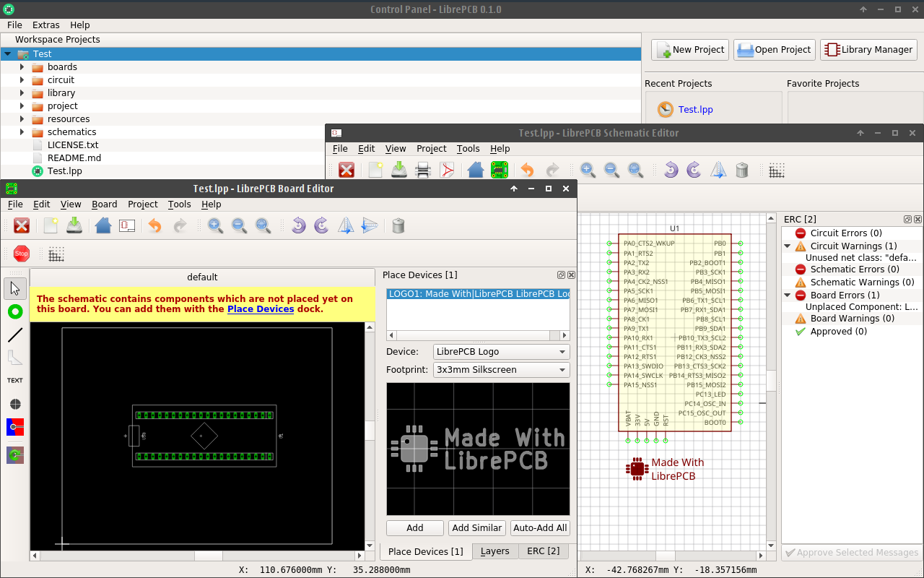Viewport: 924px width, 578px height.
Task: Print icon in Schematic Editor toolbar
Action: click(x=423, y=170)
